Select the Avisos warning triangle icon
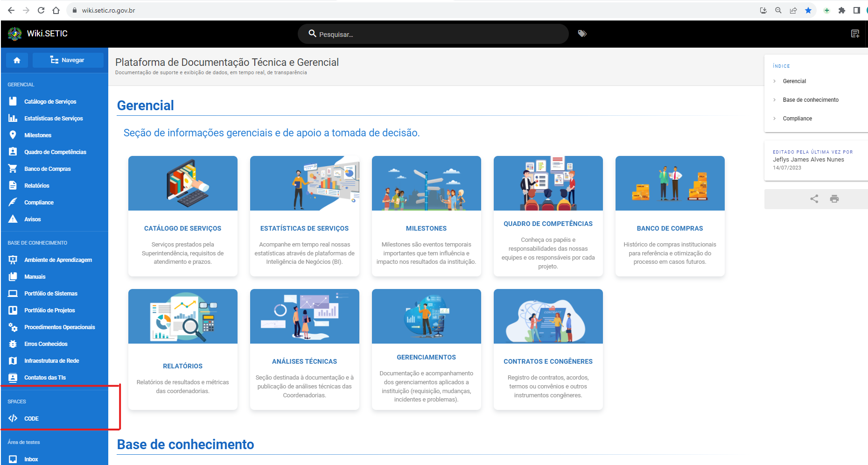The width and height of the screenshot is (868, 465). point(13,219)
